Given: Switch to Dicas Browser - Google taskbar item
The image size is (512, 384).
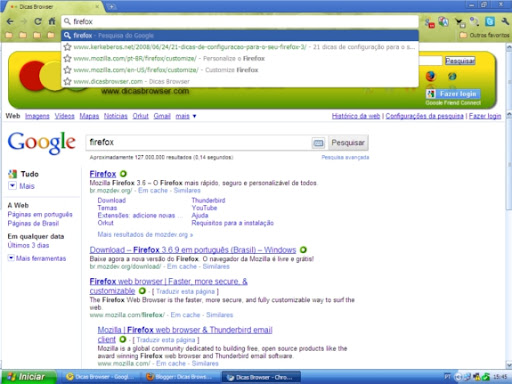Looking at the screenshot, I should point(101,377).
